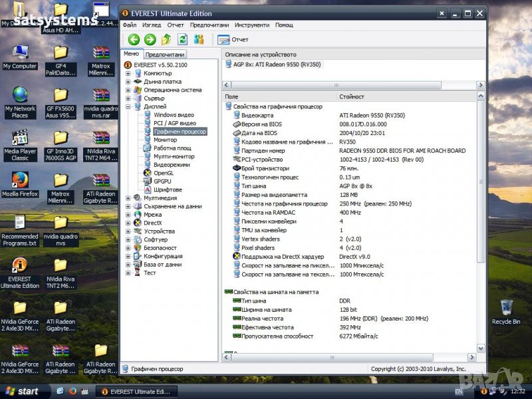Select OpenGL in the Дисплей tree
This screenshot has width=532, height=399.
coord(163,173)
